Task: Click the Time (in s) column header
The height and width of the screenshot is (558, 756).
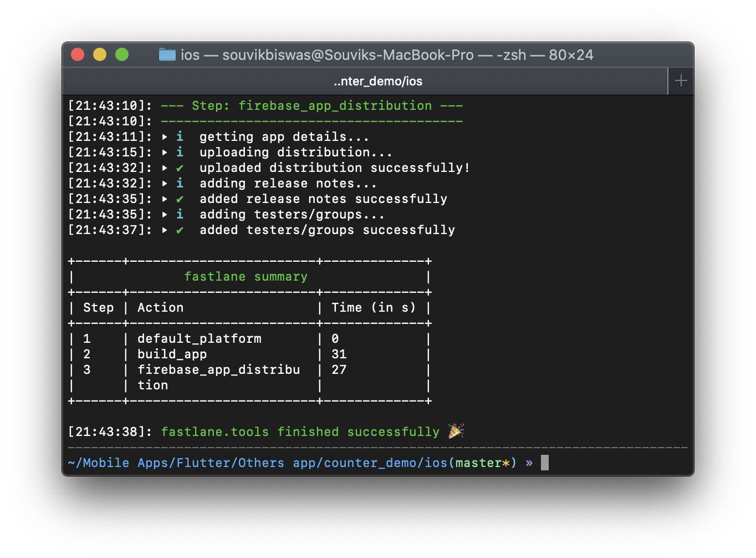Action: point(374,307)
